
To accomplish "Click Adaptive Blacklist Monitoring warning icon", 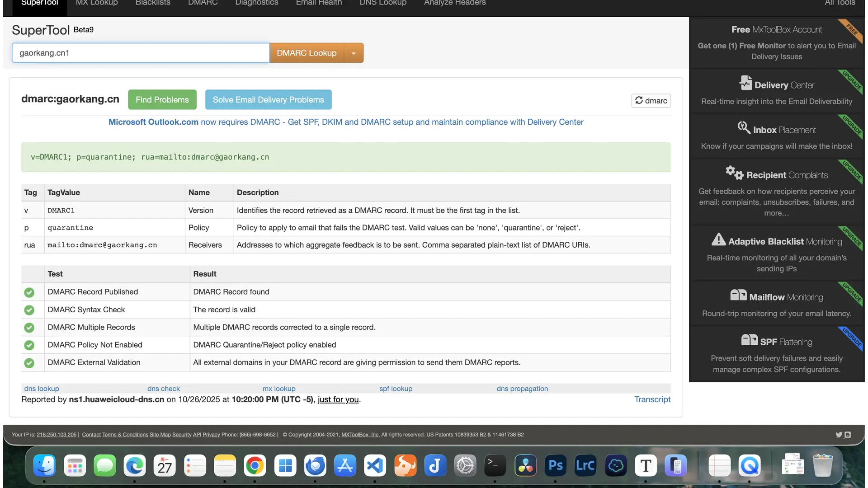I will pos(718,240).
